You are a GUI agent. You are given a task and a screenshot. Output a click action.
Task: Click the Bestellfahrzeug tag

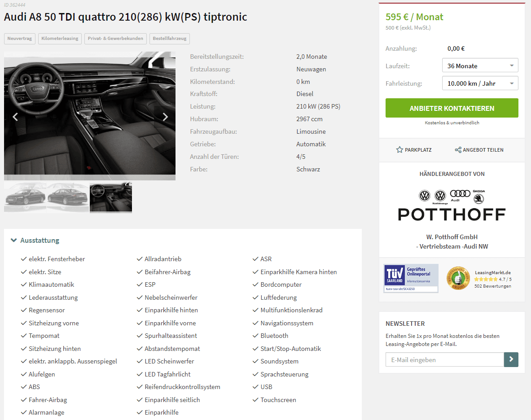pyautogui.click(x=170, y=39)
